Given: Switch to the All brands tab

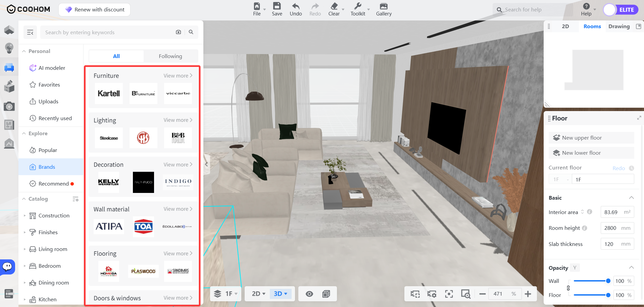Looking at the screenshot, I should [116, 56].
